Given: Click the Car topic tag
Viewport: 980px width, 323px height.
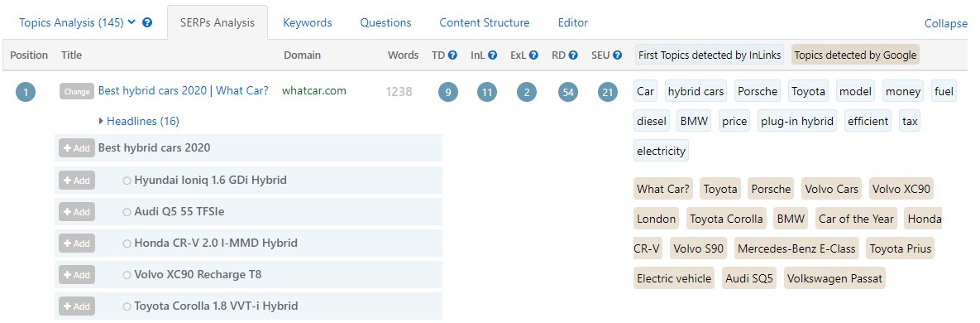Looking at the screenshot, I should point(646,92).
